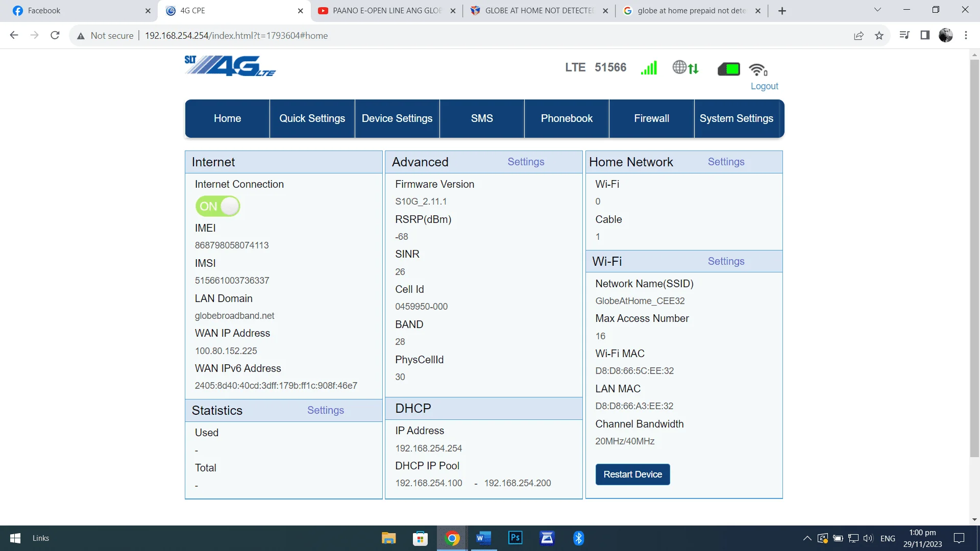Click the WAN IP Address 100.80.152.225

coord(226,351)
